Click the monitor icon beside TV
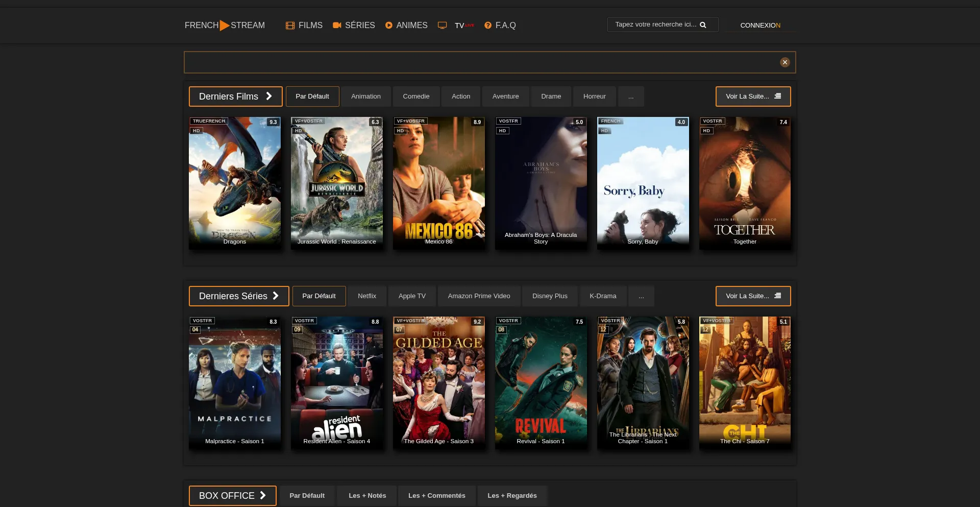 [443, 25]
